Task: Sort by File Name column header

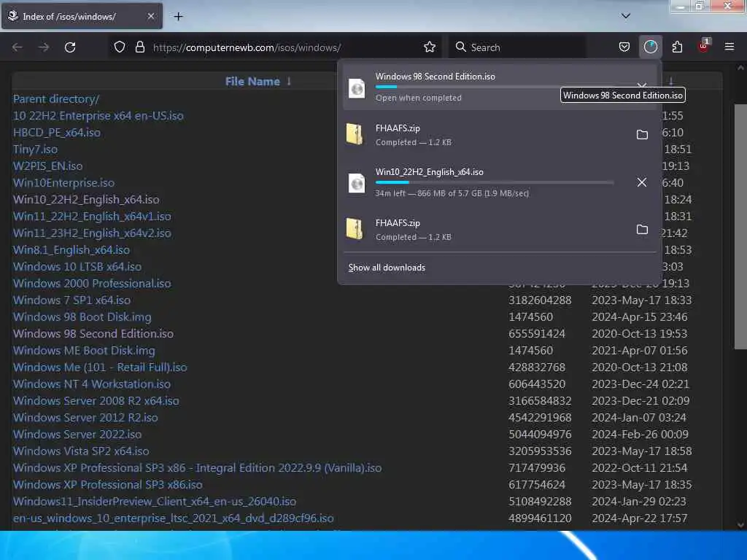Action: [x=252, y=82]
